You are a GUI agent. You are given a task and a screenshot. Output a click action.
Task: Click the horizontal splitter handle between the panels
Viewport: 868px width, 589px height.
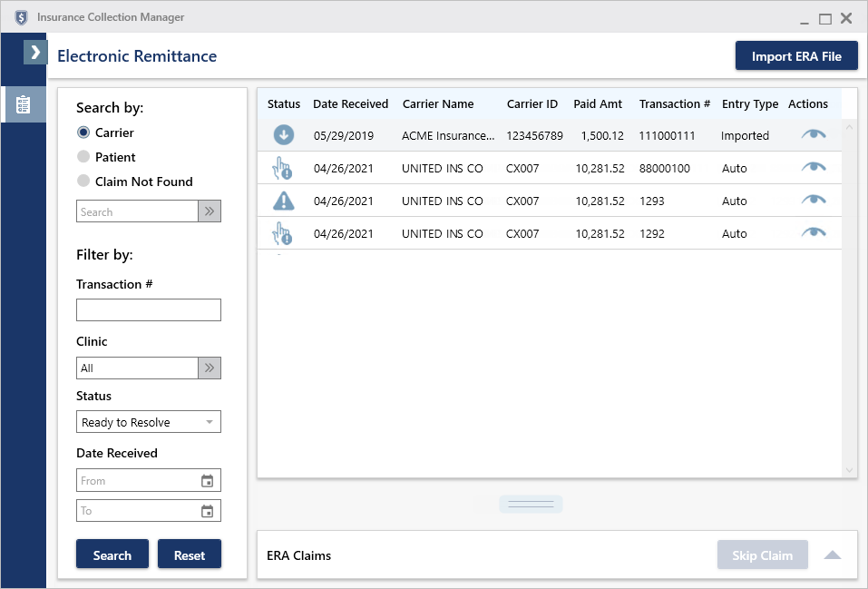coord(531,504)
